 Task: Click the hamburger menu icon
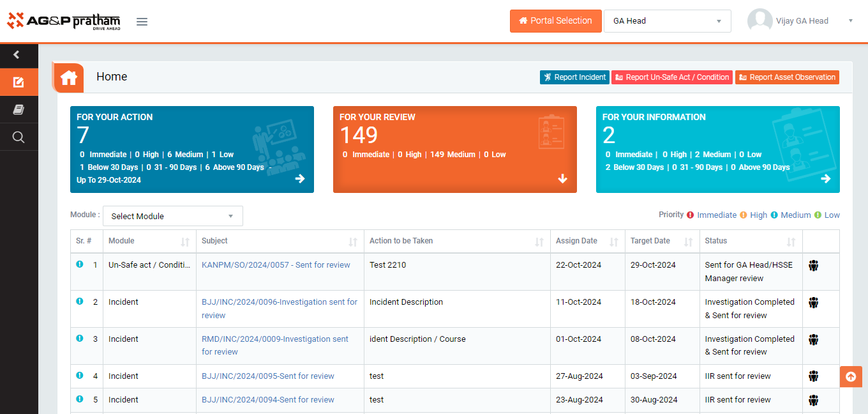(x=142, y=22)
